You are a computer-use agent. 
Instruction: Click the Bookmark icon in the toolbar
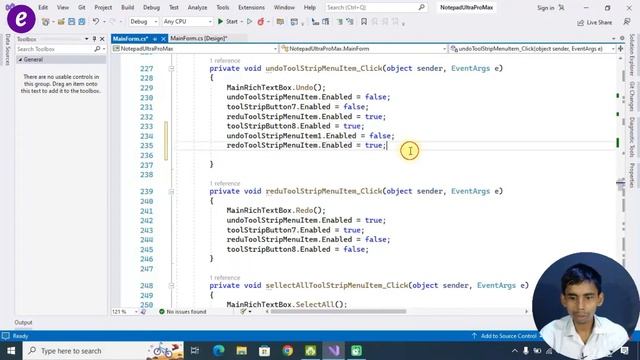364,22
